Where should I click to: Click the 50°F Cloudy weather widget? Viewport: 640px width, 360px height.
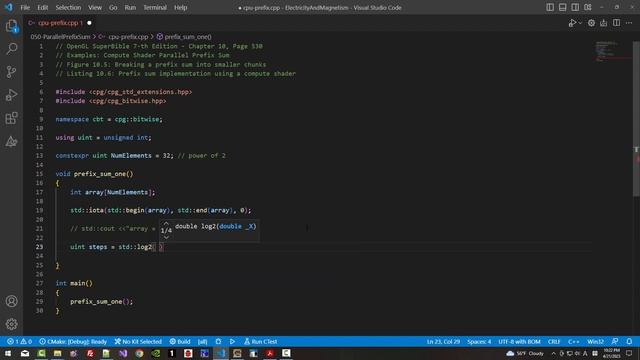[x=525, y=353]
